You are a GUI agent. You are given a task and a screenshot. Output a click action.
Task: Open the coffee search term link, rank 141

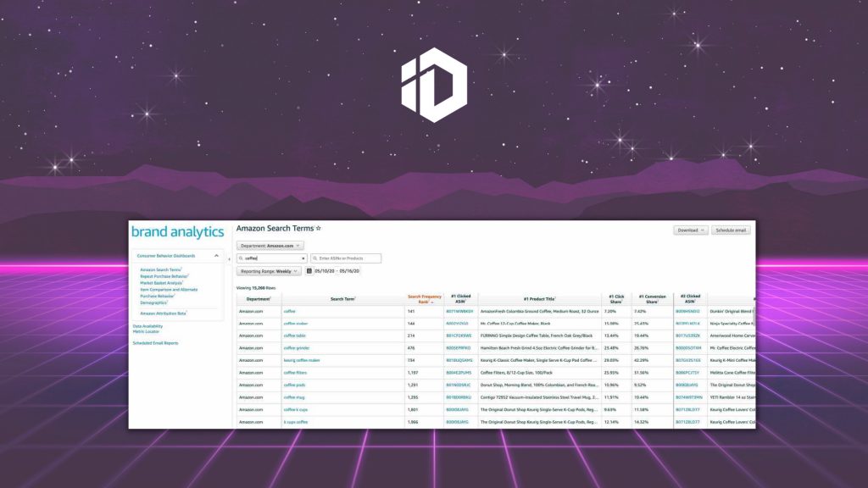click(x=290, y=312)
